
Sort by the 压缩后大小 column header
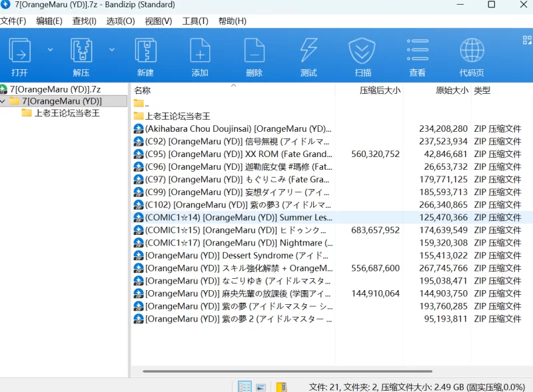tap(380, 91)
